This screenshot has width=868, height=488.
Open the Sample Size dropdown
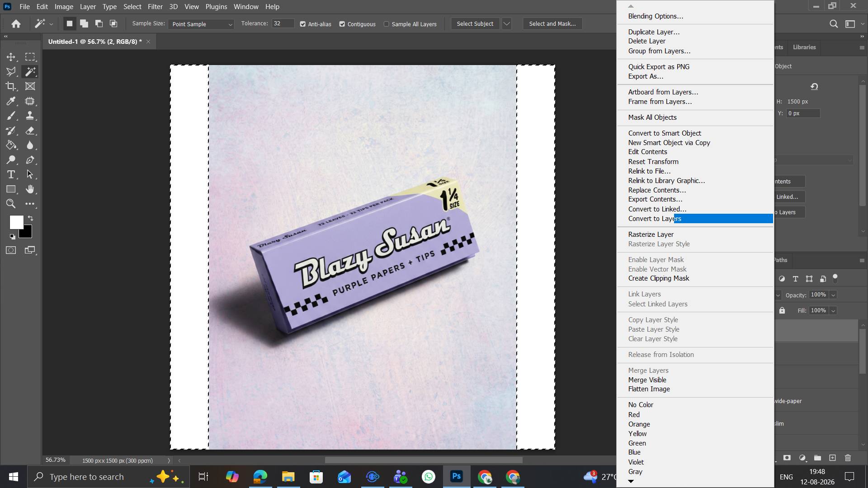(x=201, y=24)
